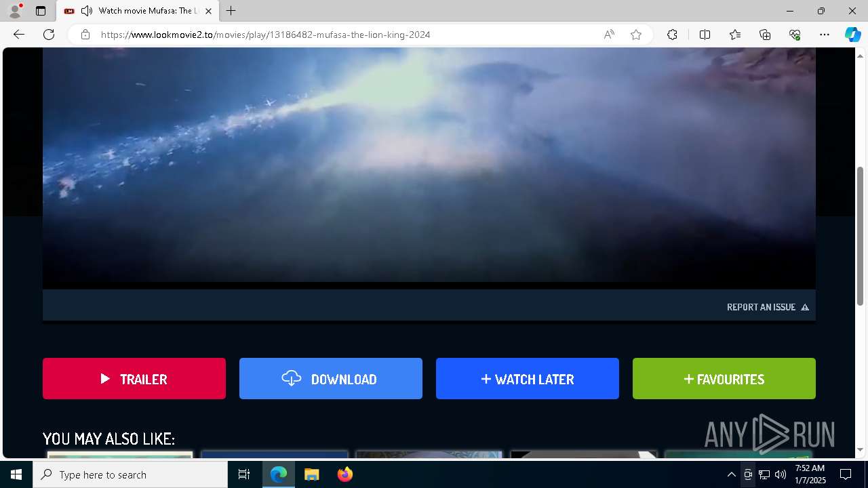The height and width of the screenshot is (488, 868).
Task: Click REPORT AN ISSUE link
Action: pos(768,307)
